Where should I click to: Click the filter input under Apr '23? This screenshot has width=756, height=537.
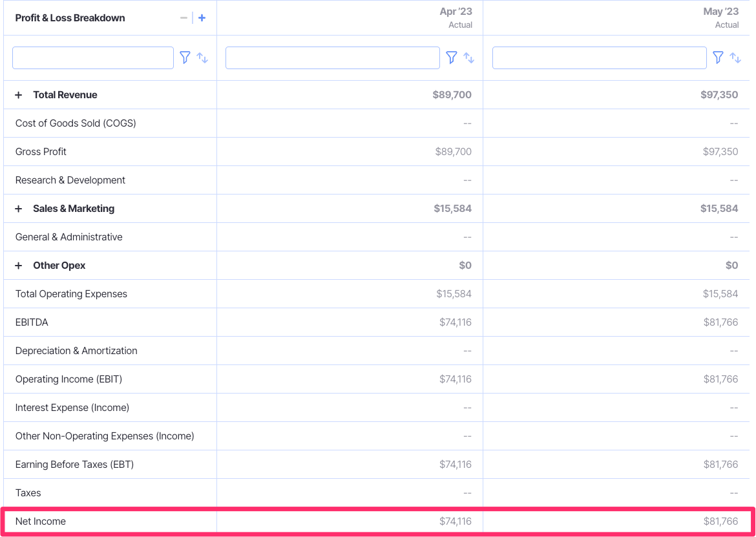tap(332, 58)
